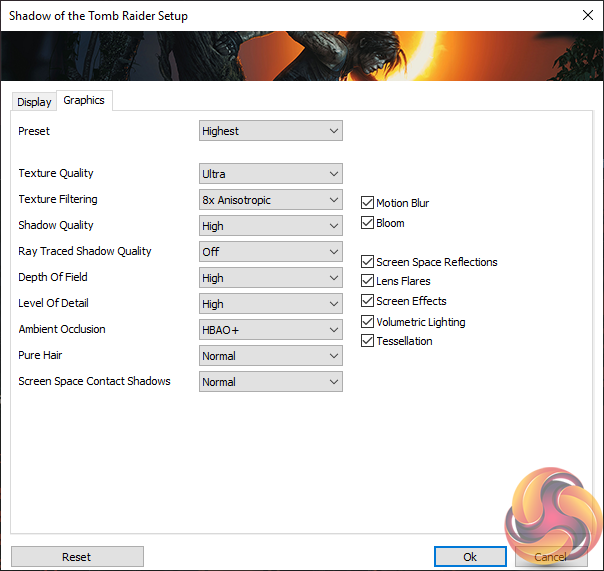Click the Level Of Detail label
This screenshot has width=604, height=571.
click(53, 303)
